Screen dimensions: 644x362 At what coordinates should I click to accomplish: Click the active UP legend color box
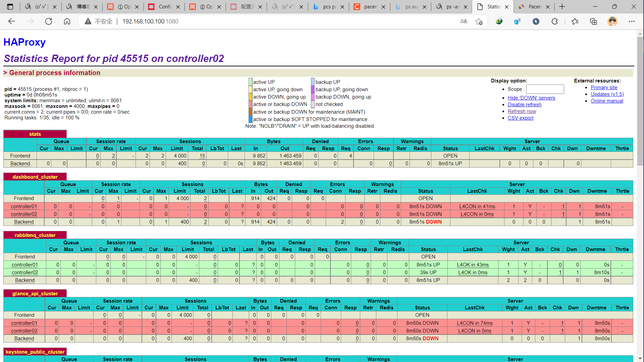click(250, 82)
